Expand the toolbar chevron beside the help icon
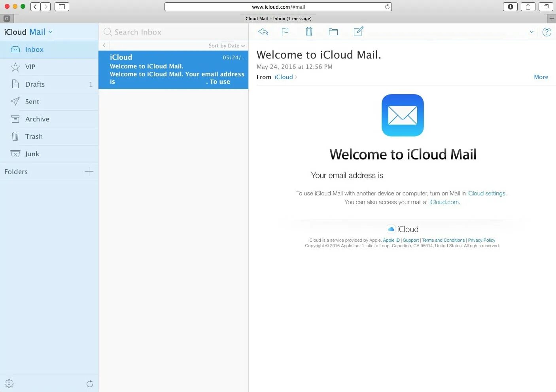 531,32
